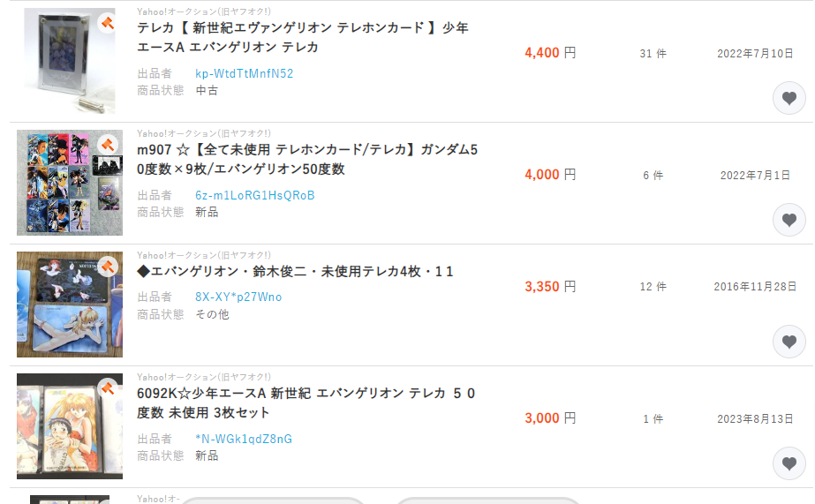View the 3枚セット telephone cards thumbnail image
The height and width of the screenshot is (504, 815).
(70, 426)
